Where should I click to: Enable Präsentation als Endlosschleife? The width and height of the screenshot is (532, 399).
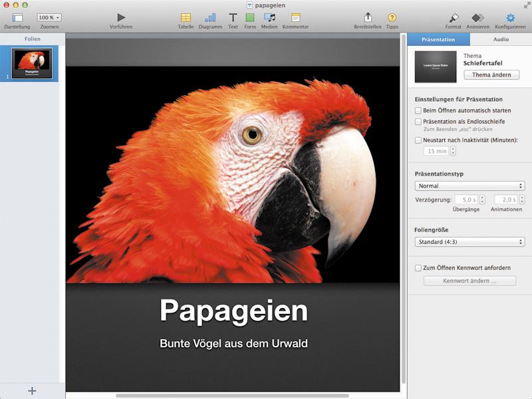tap(418, 122)
